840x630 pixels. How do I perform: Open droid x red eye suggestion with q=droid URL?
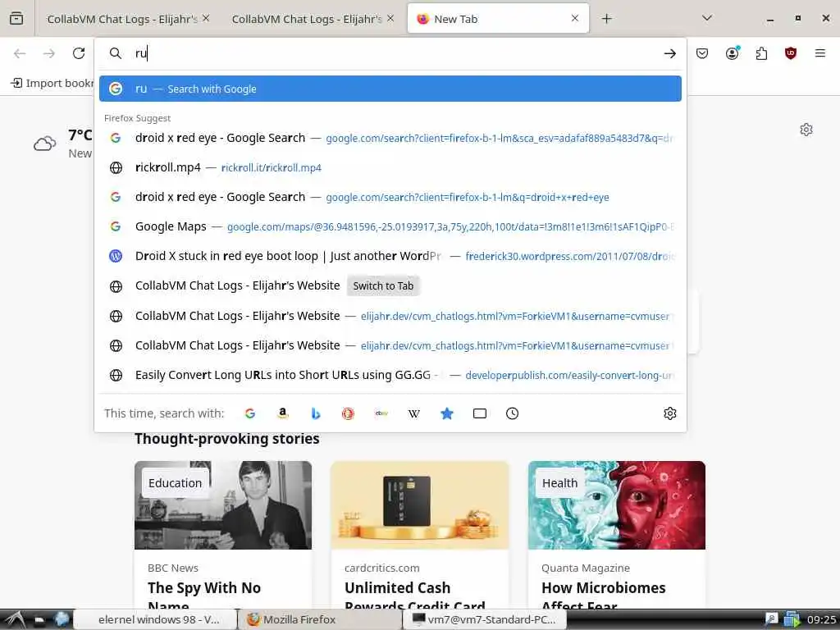[390, 197]
